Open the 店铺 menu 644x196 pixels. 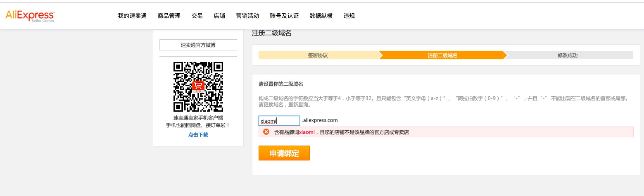coord(219,16)
